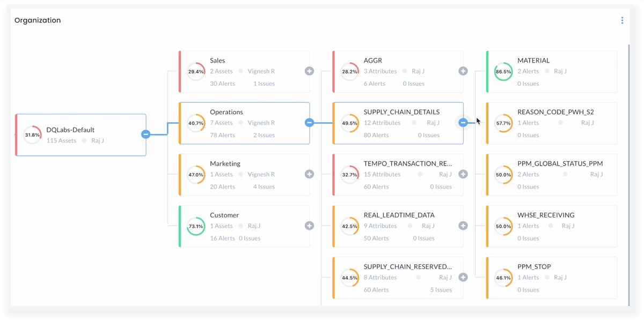Toggle the expander on the Sales card
This screenshot has width=644, height=321.
point(309,70)
